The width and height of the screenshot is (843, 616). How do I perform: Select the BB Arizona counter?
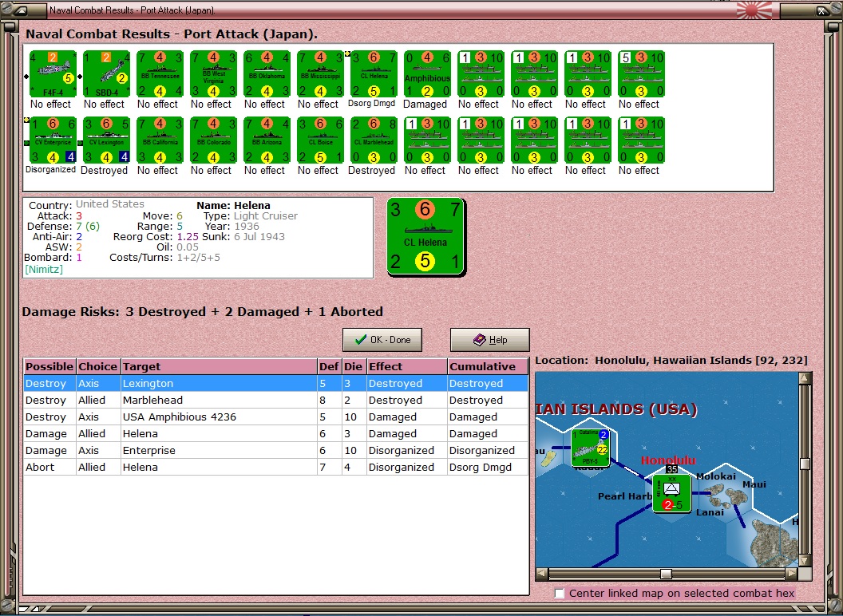[x=267, y=140]
